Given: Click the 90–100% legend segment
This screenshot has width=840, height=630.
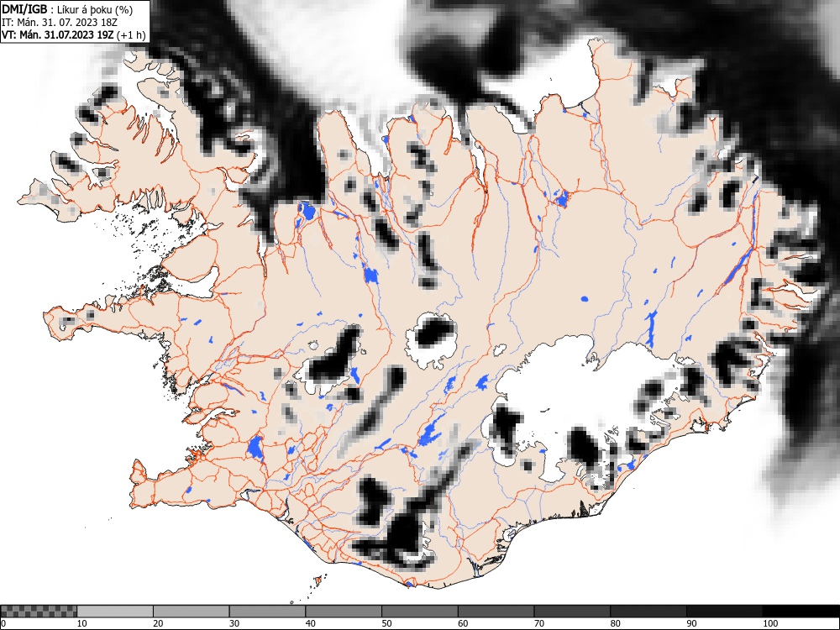Looking at the screenshot, I should click(724, 612).
